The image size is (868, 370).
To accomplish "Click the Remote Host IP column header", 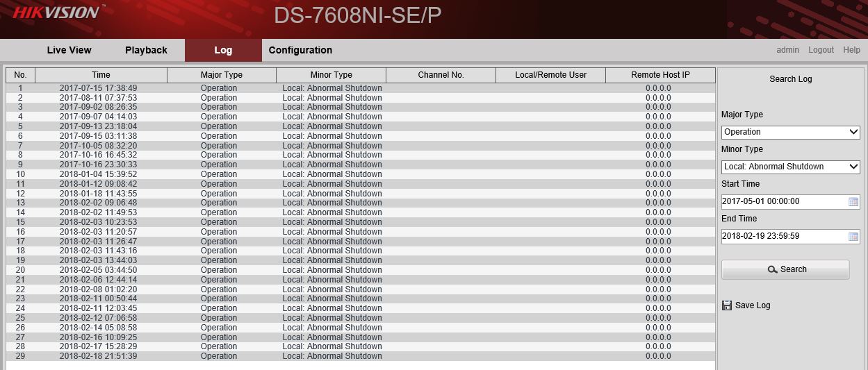I will point(660,75).
